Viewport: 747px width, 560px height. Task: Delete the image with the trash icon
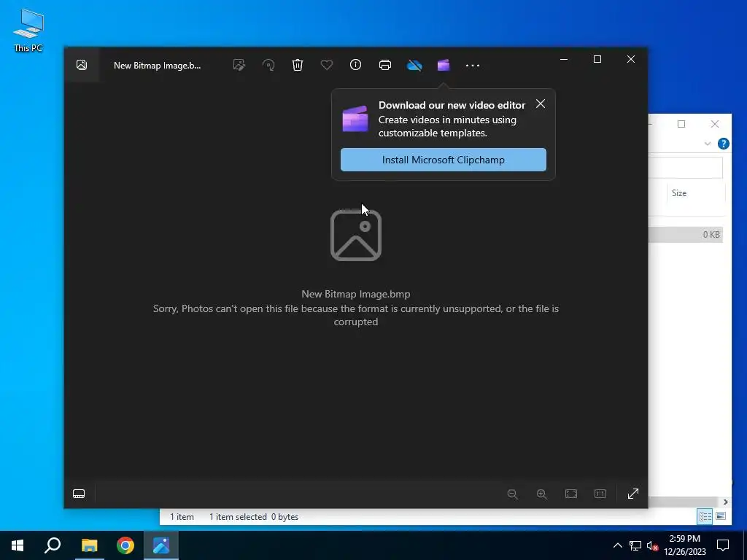pyautogui.click(x=298, y=65)
